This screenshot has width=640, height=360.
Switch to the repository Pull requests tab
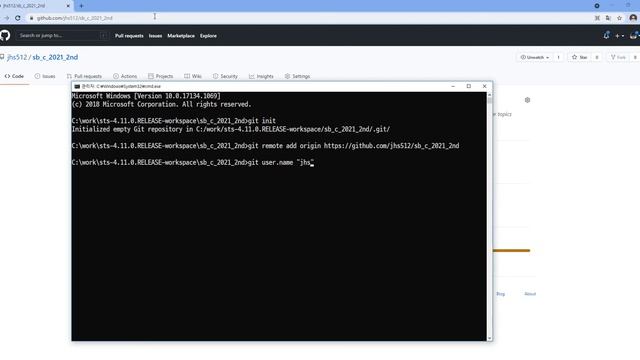point(84,76)
